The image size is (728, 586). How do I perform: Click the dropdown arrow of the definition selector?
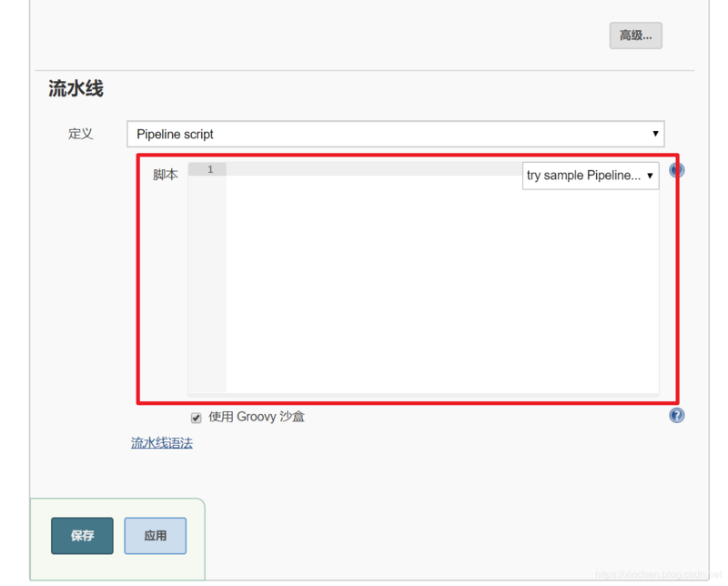(x=656, y=134)
